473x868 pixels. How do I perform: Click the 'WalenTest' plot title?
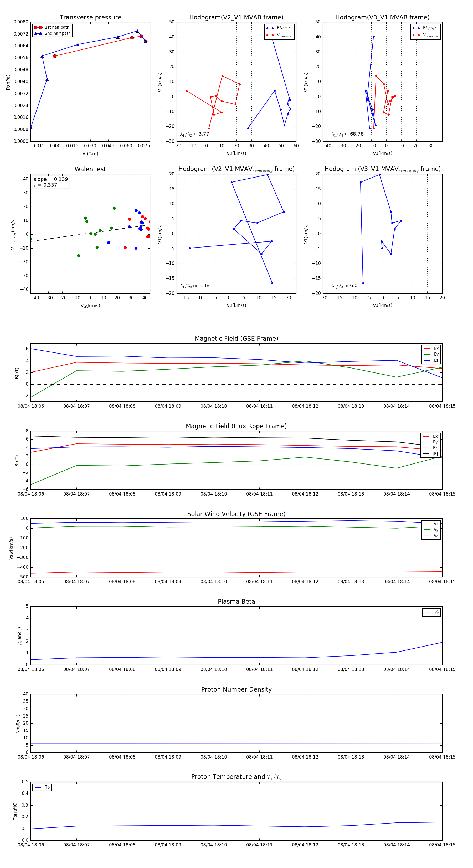[90, 169]
